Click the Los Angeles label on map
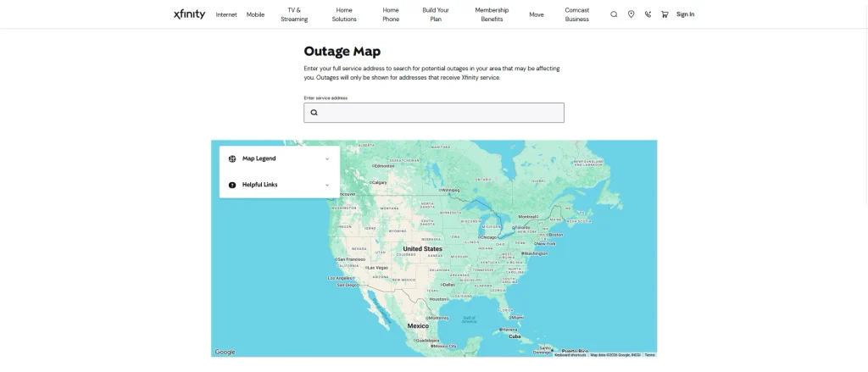This screenshot has width=868, height=372. pos(341,279)
